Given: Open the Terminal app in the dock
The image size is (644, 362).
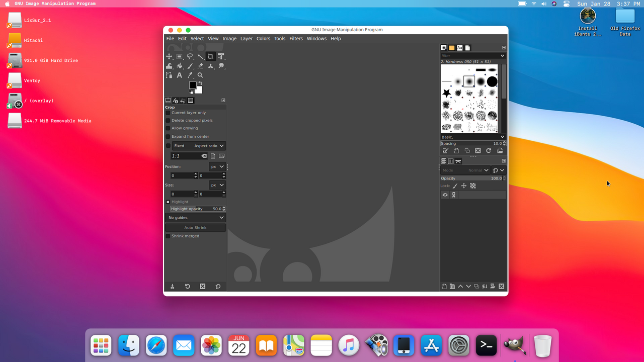Looking at the screenshot, I should point(487,345).
